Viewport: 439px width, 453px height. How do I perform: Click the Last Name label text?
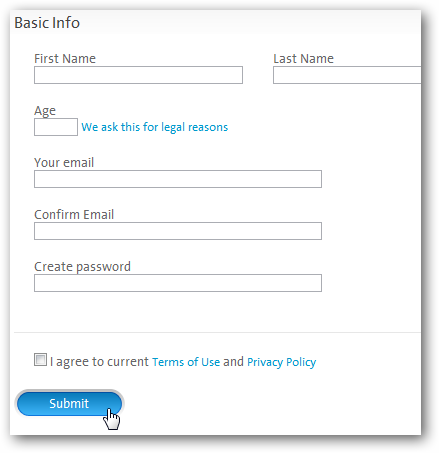point(304,59)
